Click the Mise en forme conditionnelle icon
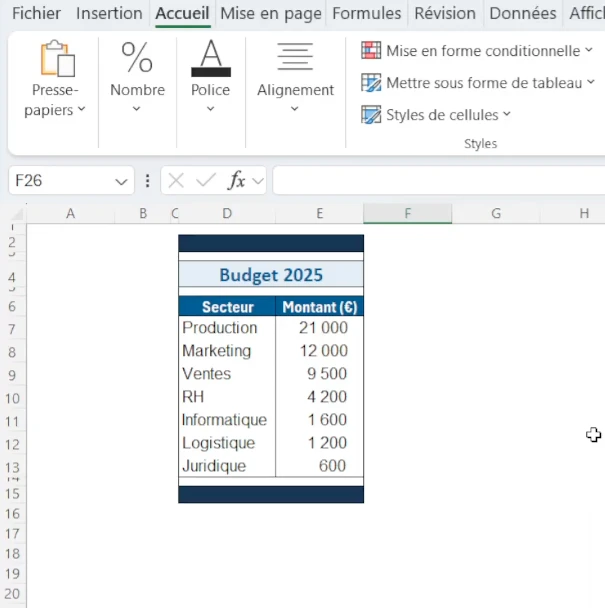605x608 pixels. pyautogui.click(x=371, y=50)
